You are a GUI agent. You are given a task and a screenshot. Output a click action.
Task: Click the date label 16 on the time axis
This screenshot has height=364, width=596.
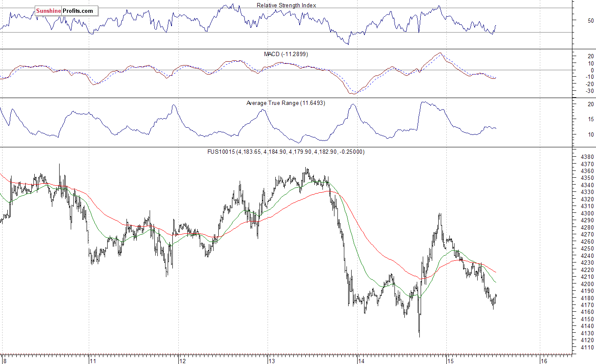coord(544,361)
